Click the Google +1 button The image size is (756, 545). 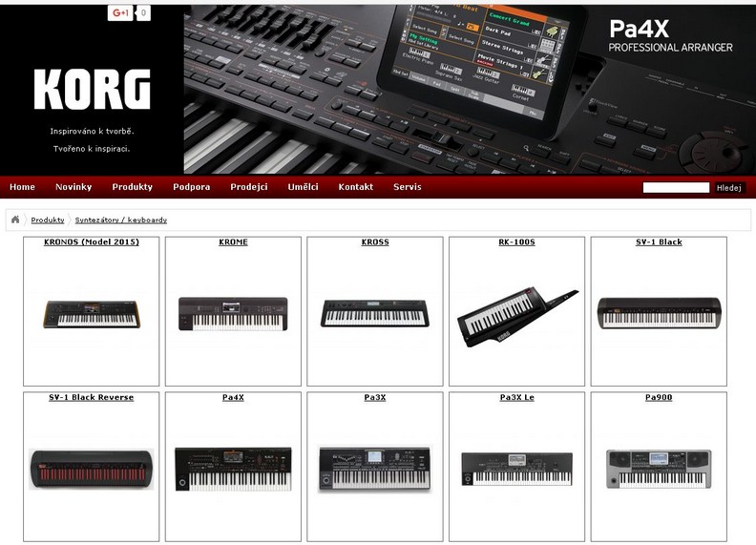(x=120, y=13)
